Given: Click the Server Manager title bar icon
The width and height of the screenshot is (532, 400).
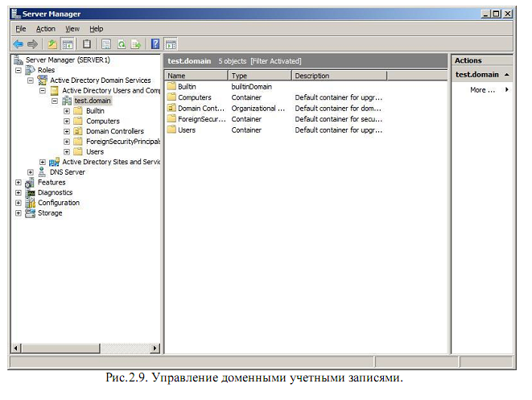Looking at the screenshot, I should 15,14.
